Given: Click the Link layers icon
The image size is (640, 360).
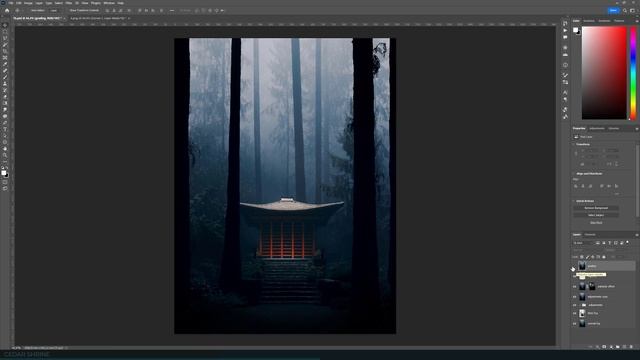Looking at the screenshot, I should [x=591, y=347].
